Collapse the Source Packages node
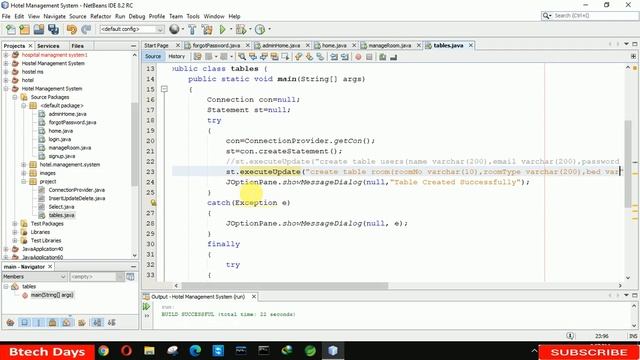 click(15, 97)
